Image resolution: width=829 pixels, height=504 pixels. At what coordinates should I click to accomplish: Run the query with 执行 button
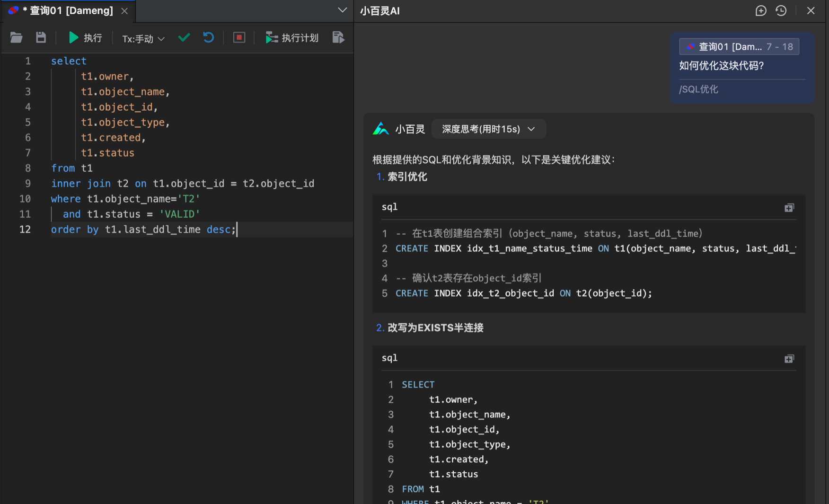pyautogui.click(x=85, y=38)
